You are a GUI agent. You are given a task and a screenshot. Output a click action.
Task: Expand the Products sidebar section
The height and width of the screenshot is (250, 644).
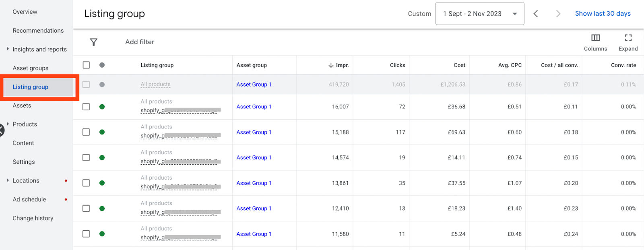tap(8, 124)
